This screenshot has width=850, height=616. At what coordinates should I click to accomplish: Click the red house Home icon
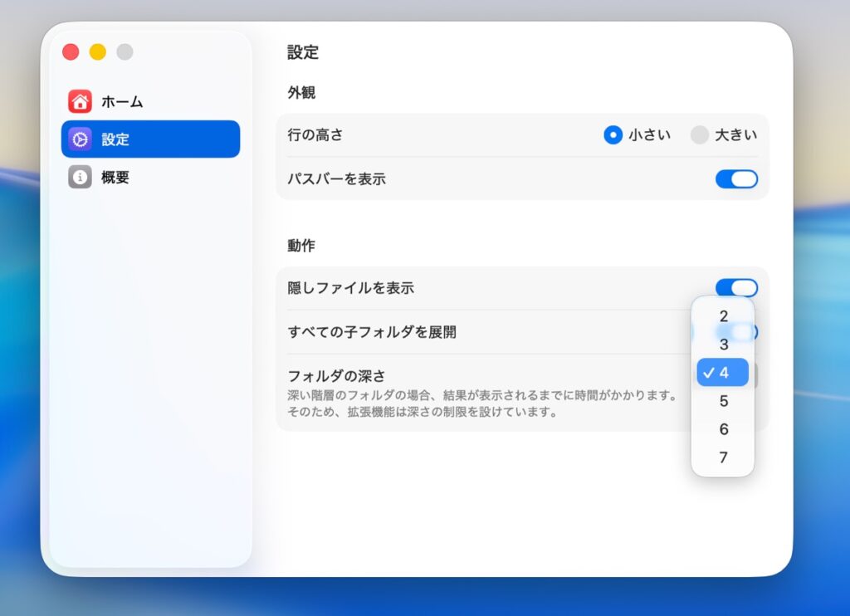[x=80, y=101]
